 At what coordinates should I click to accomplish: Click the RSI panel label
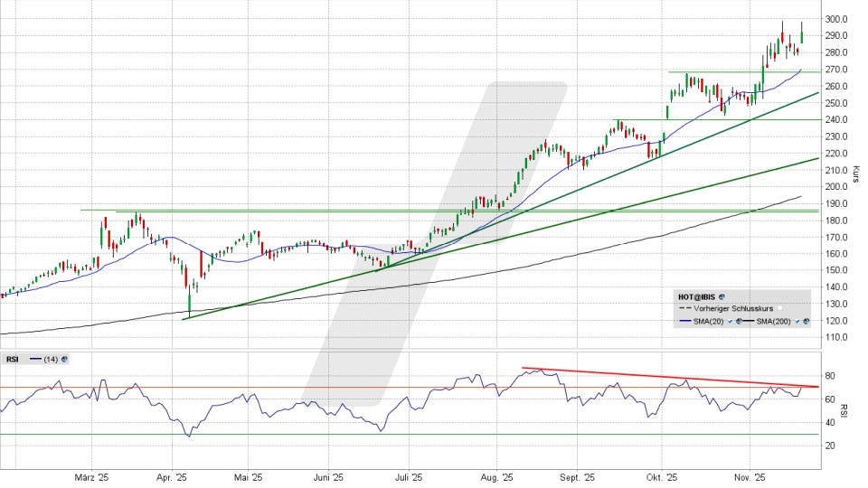(13, 359)
